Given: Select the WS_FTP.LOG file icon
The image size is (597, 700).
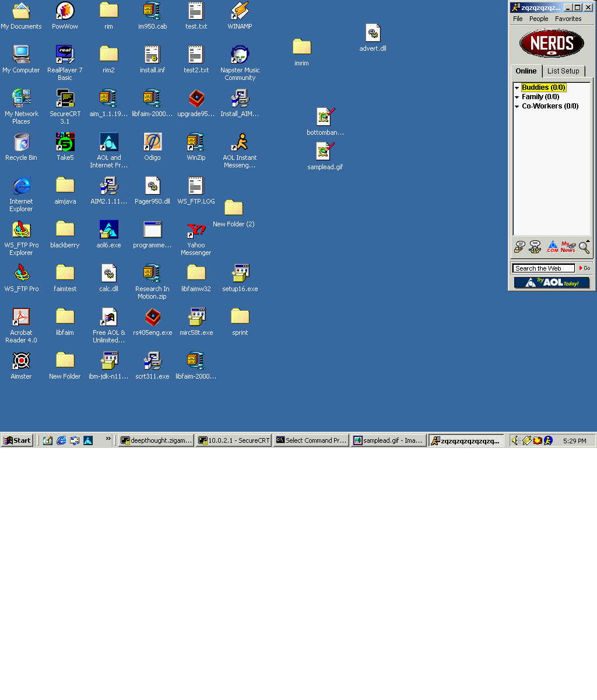Looking at the screenshot, I should (196, 191).
